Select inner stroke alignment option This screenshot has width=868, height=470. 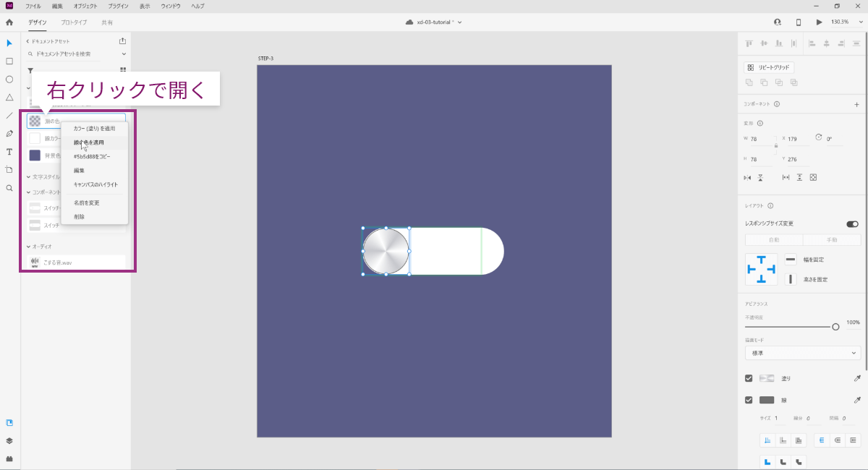point(767,440)
